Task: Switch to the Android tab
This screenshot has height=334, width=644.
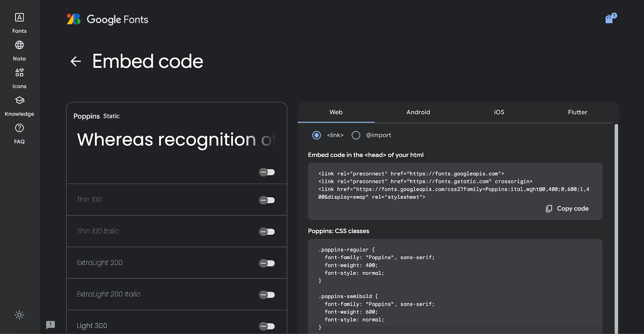Action: point(418,112)
